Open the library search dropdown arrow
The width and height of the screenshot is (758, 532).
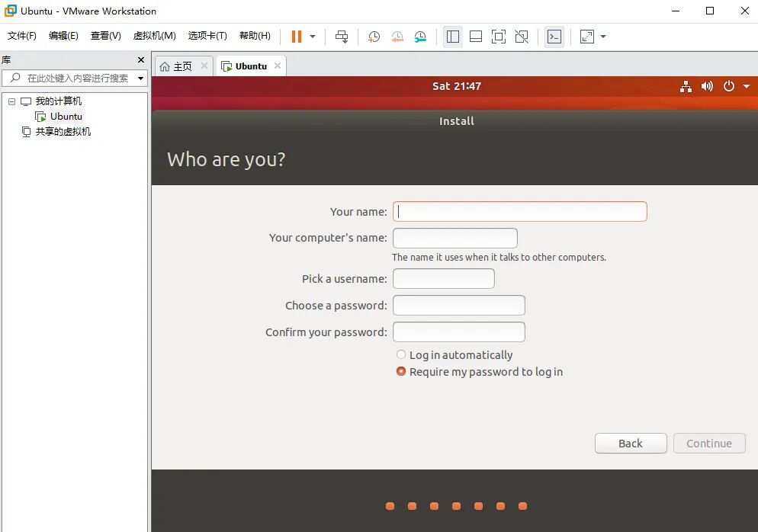[140, 78]
